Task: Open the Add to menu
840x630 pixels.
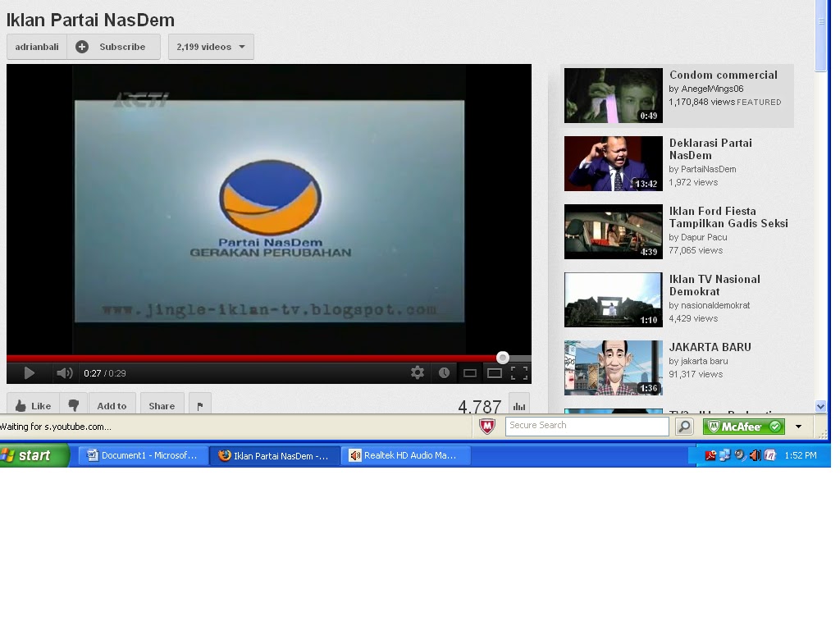Action: (x=112, y=405)
